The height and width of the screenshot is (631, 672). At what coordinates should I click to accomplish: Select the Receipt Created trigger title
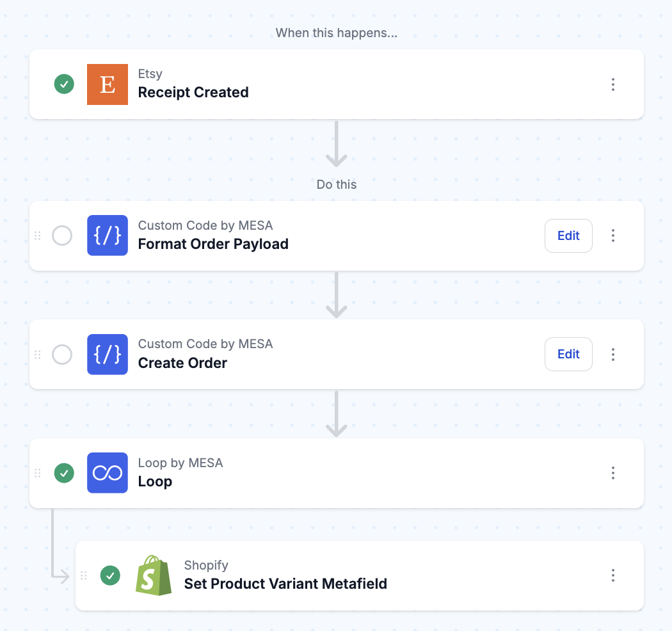(x=193, y=93)
